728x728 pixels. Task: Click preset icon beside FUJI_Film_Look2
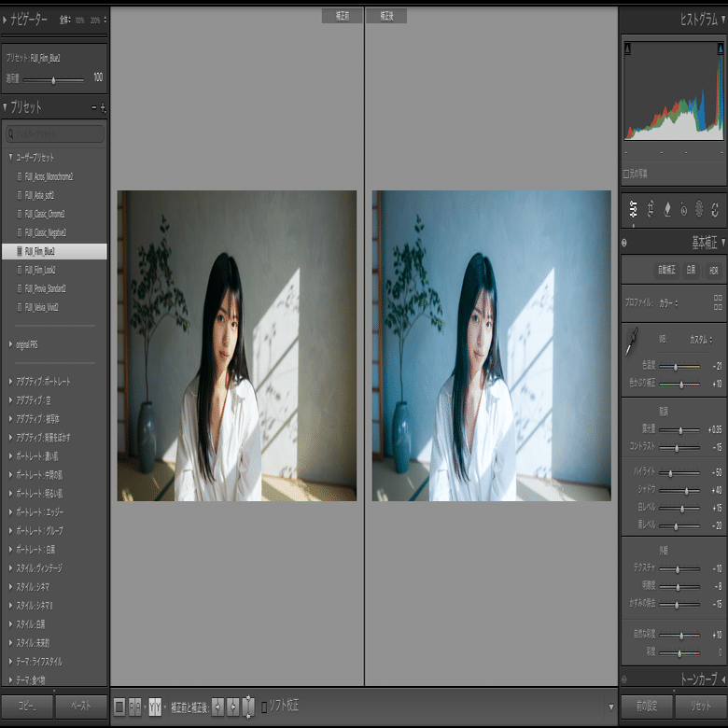20,270
